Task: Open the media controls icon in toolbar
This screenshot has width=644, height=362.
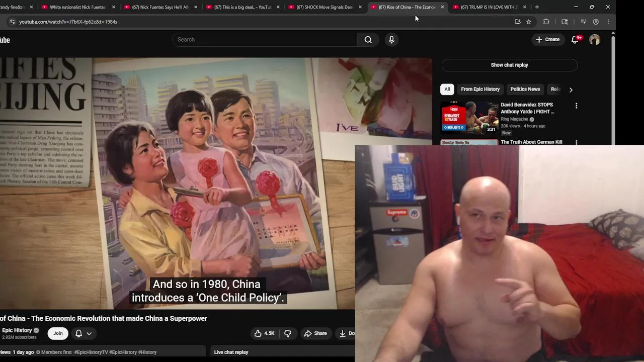Action: (x=583, y=22)
